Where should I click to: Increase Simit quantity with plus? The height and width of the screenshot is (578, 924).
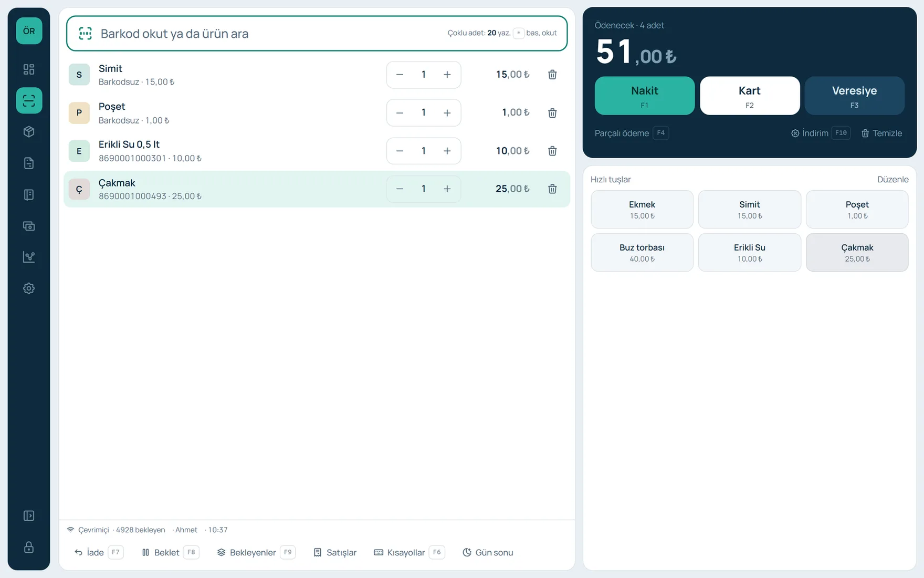[x=447, y=75]
